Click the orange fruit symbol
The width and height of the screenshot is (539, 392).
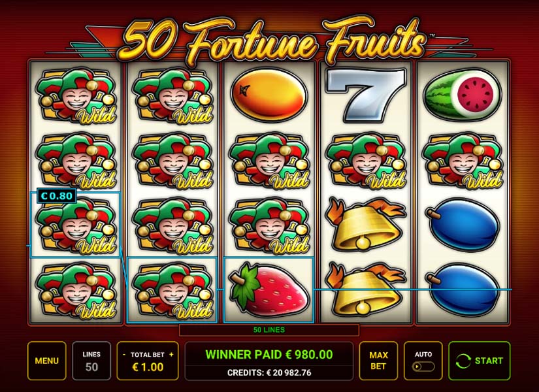269,95
